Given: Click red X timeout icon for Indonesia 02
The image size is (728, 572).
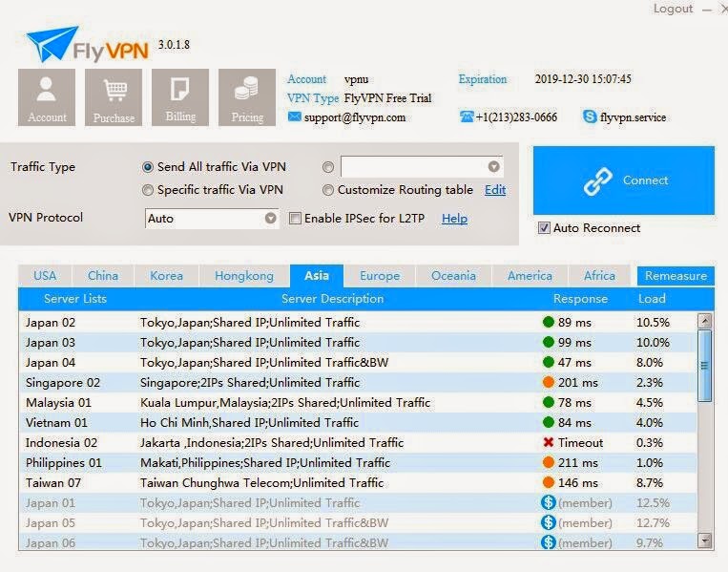Looking at the screenshot, I should click(549, 442).
